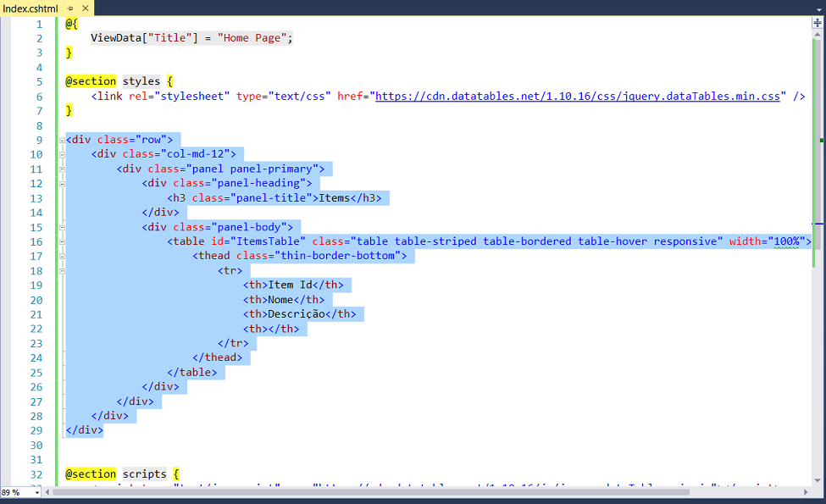Click the @section keyword before styles
826x504 pixels.
coord(91,81)
